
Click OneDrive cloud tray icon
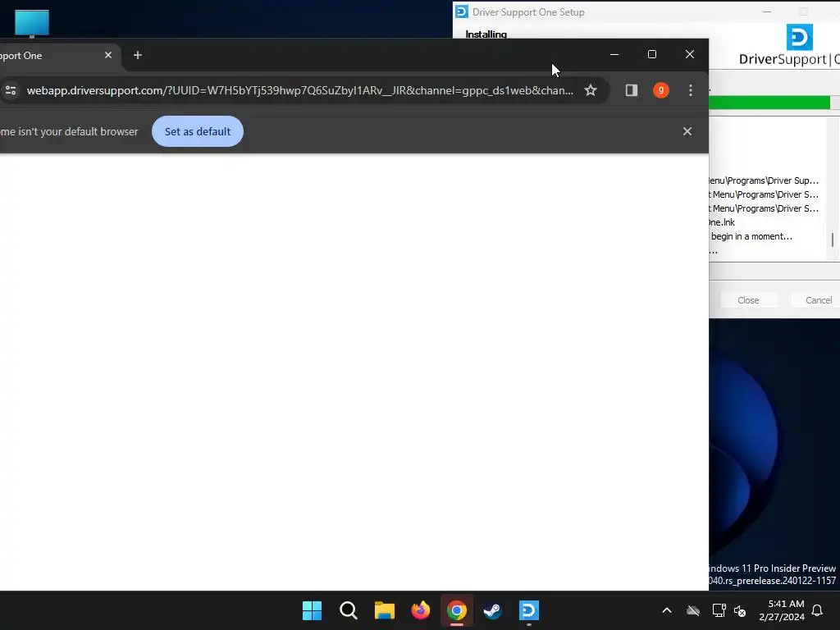point(693,610)
